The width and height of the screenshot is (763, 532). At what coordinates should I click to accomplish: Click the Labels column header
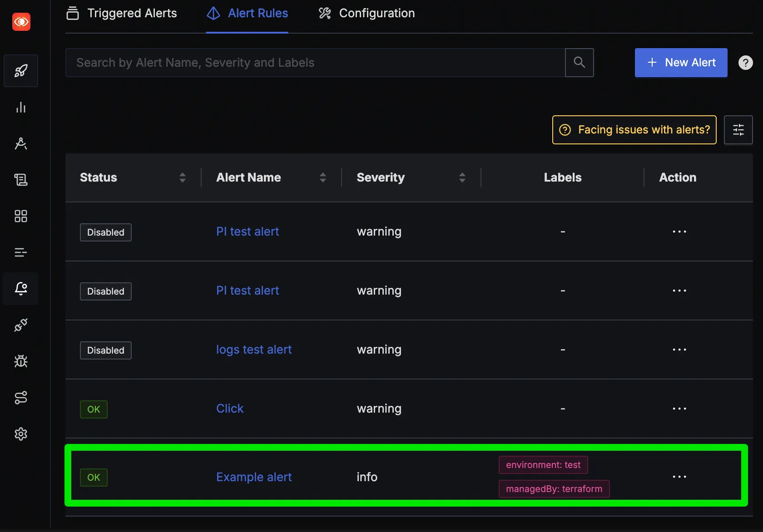[x=563, y=177]
